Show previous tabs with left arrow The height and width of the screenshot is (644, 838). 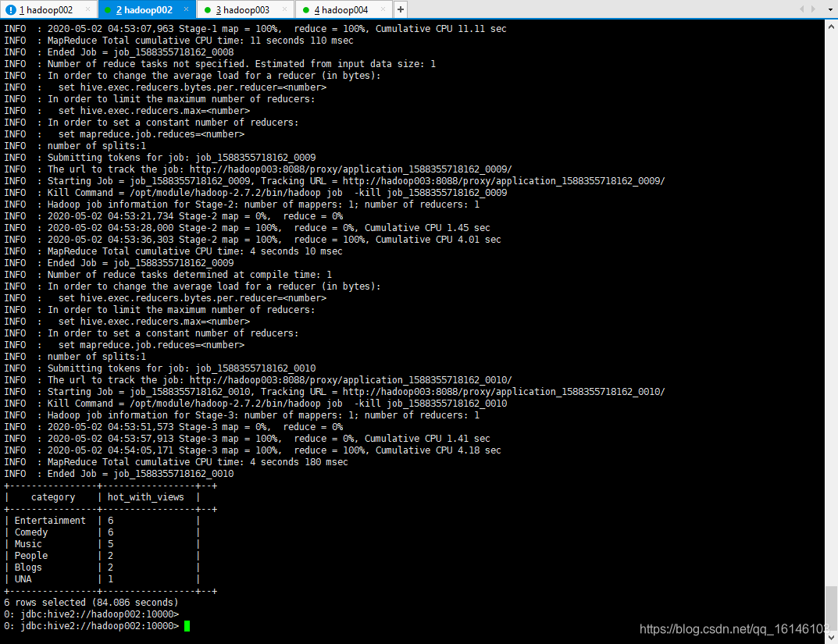801,9
